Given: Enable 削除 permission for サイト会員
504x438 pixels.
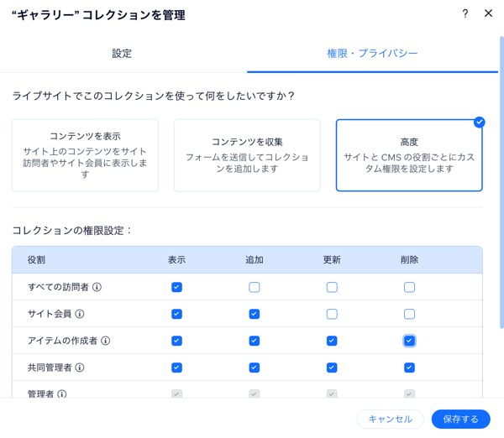Looking at the screenshot, I should click(409, 314).
